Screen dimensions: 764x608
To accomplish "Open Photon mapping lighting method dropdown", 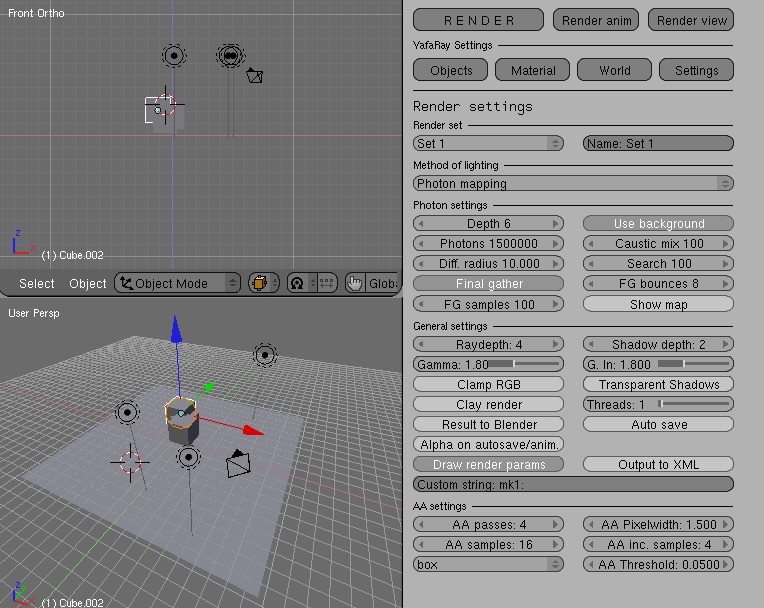I will pos(573,183).
